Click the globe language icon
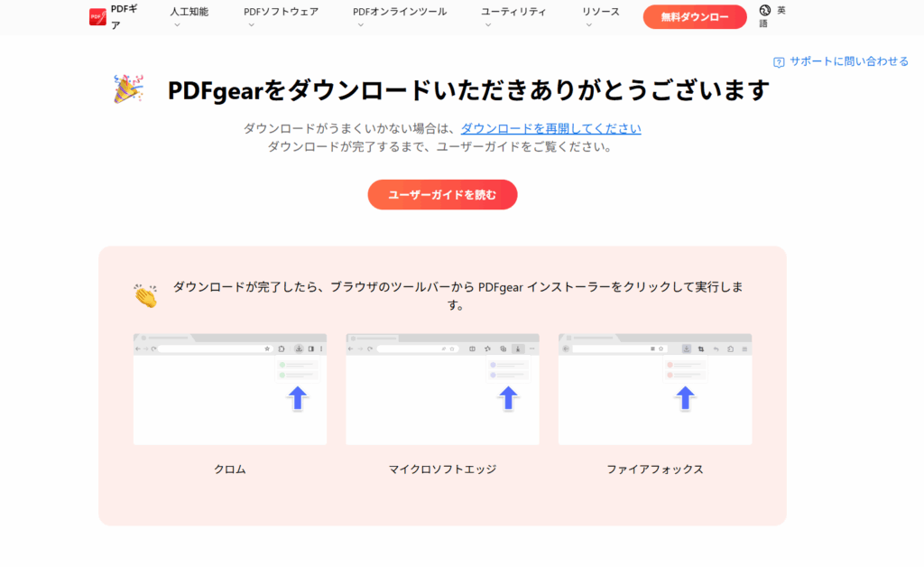Screen dimensions: 924x567 coord(765,10)
